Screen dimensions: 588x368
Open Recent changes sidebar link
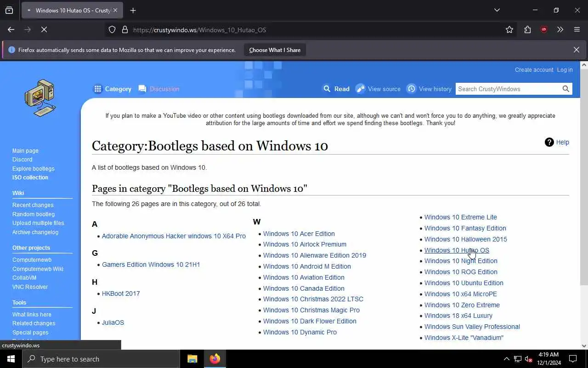33,205
